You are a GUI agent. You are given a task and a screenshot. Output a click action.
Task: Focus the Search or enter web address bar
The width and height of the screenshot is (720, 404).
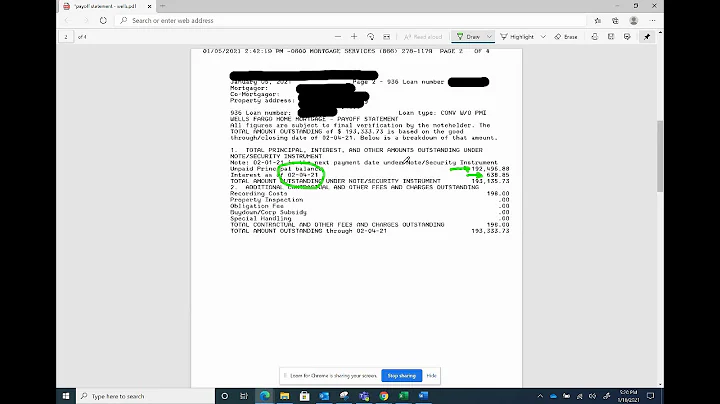[x=351, y=21]
